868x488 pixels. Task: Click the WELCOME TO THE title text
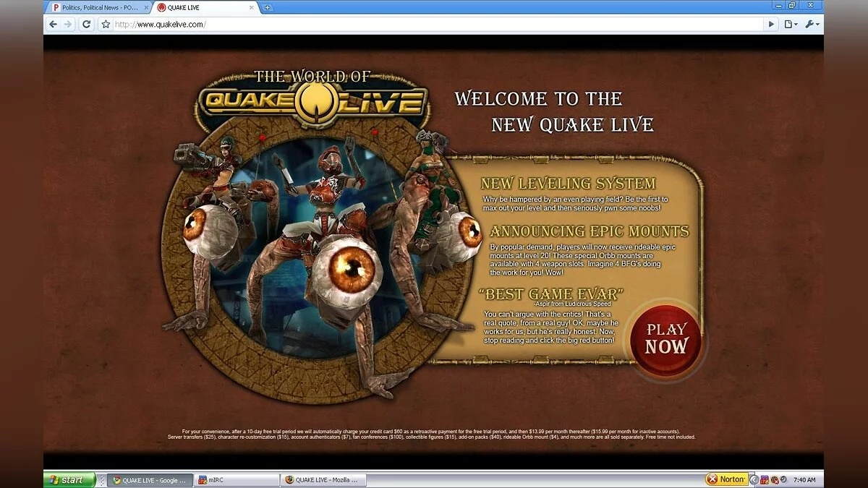coord(538,98)
